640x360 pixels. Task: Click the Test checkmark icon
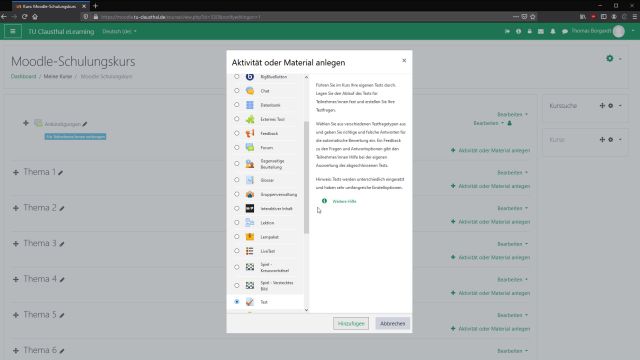click(x=250, y=302)
